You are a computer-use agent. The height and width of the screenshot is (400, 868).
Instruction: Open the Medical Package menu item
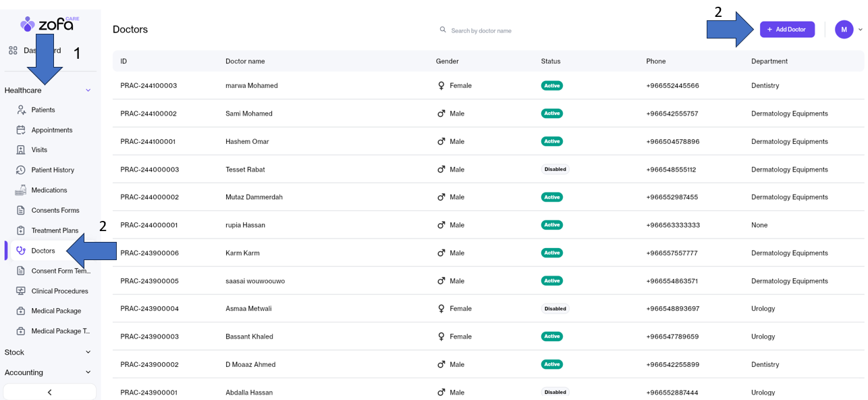pos(56,311)
